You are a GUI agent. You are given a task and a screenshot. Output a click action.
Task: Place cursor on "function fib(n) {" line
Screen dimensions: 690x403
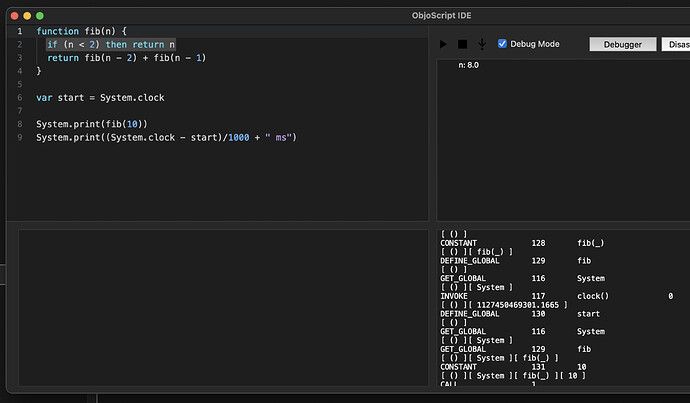[81, 31]
